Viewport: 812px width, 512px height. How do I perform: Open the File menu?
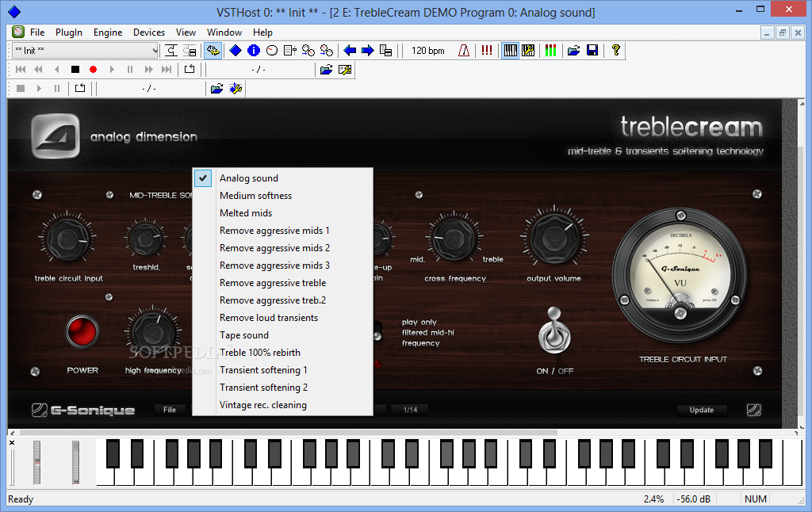click(x=37, y=32)
